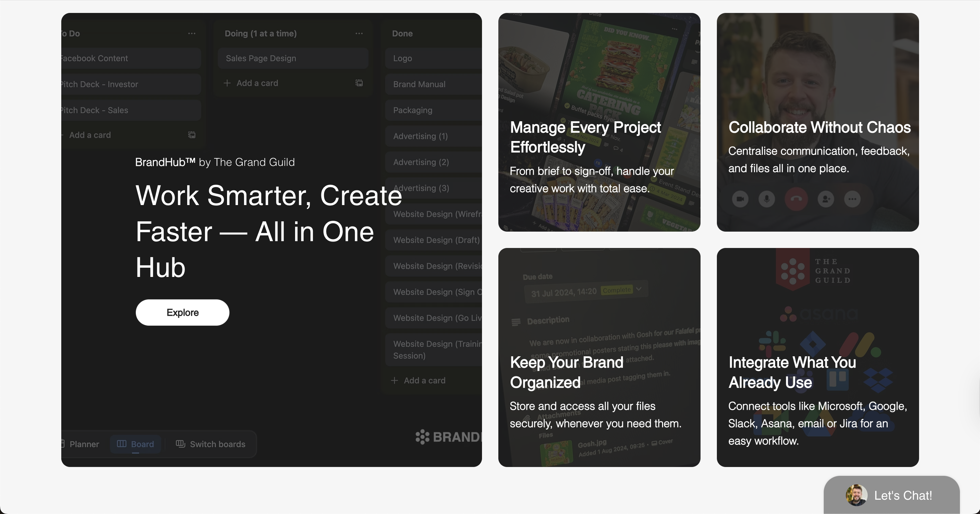Open the Doing list ellipsis menu
Screen dimensions: 980x514
pos(359,33)
